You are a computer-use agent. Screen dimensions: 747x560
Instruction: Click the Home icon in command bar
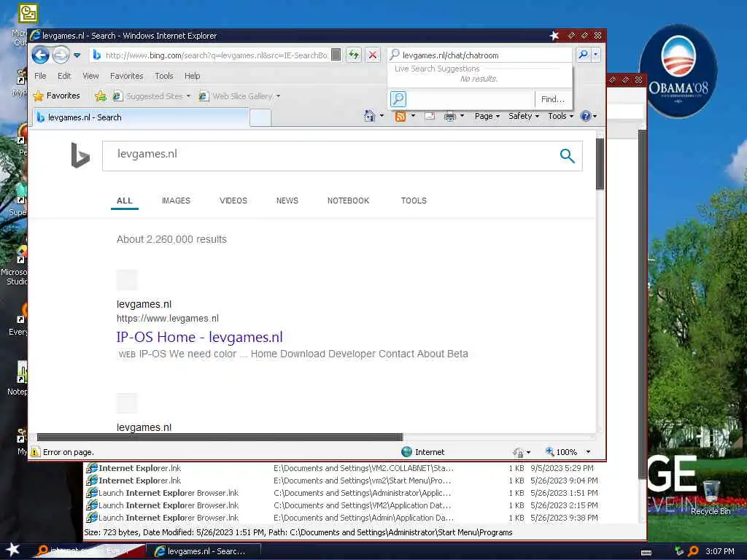coord(369,116)
